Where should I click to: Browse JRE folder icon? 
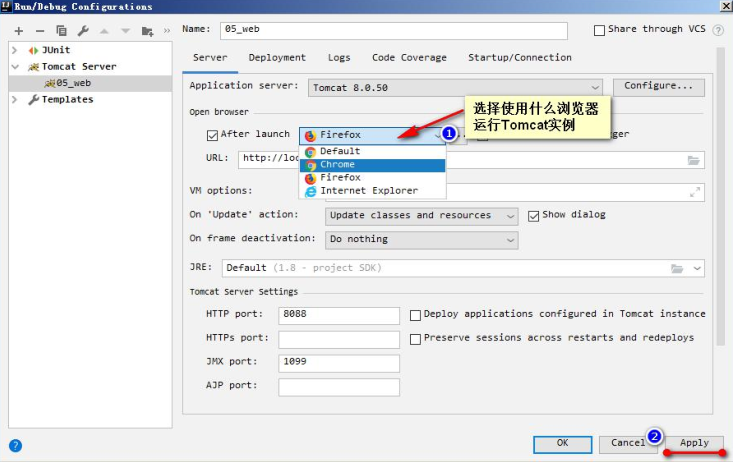[677, 268]
